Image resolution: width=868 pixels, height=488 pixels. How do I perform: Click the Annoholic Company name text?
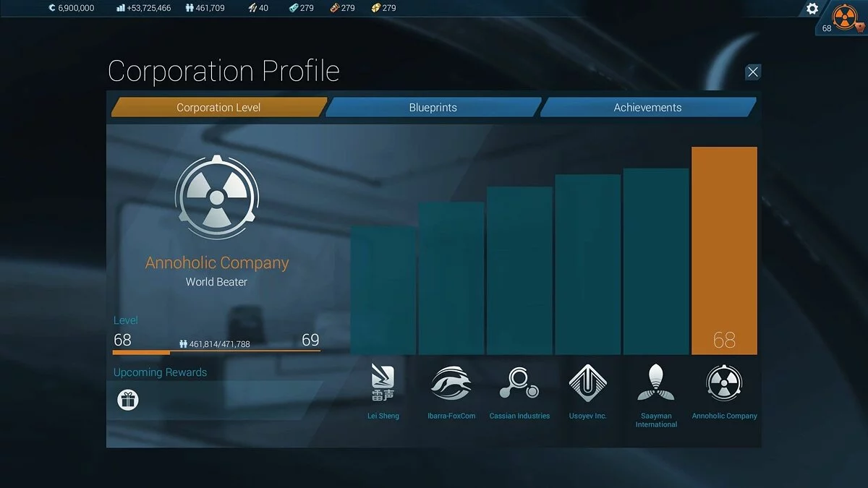coord(217,262)
